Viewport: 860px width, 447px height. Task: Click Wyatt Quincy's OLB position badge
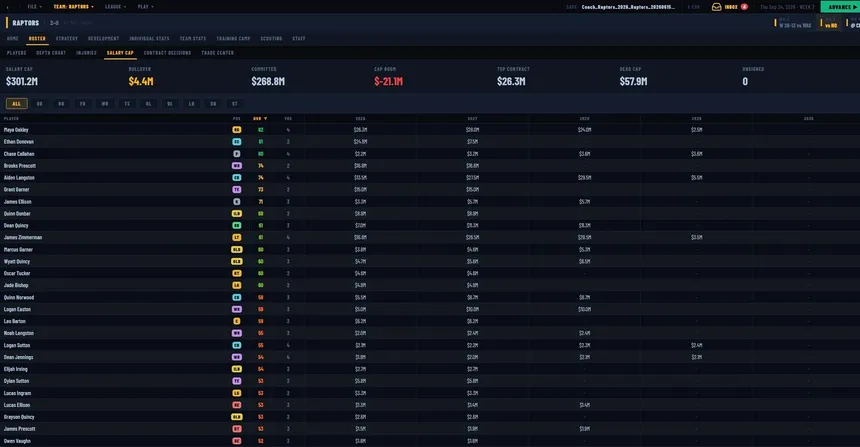pyautogui.click(x=236, y=262)
